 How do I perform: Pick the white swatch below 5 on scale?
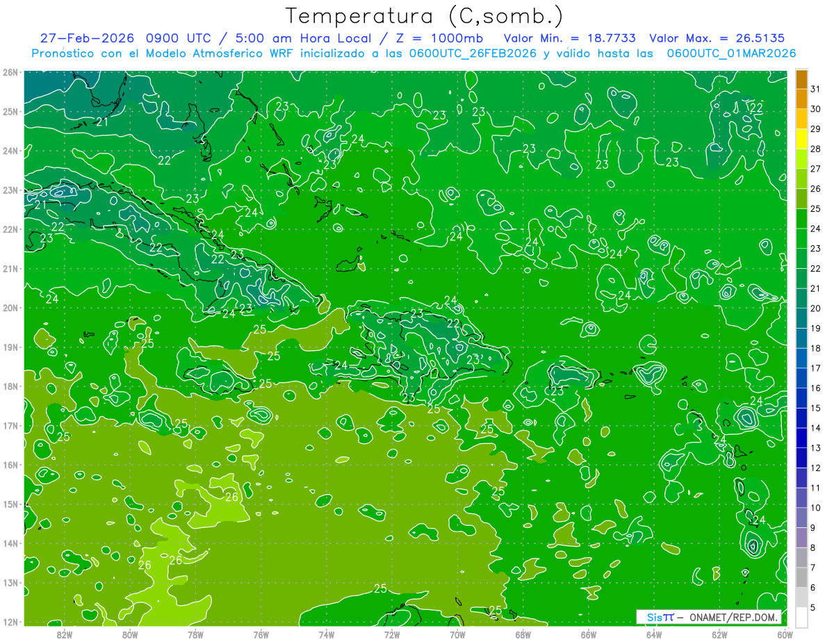(801, 617)
